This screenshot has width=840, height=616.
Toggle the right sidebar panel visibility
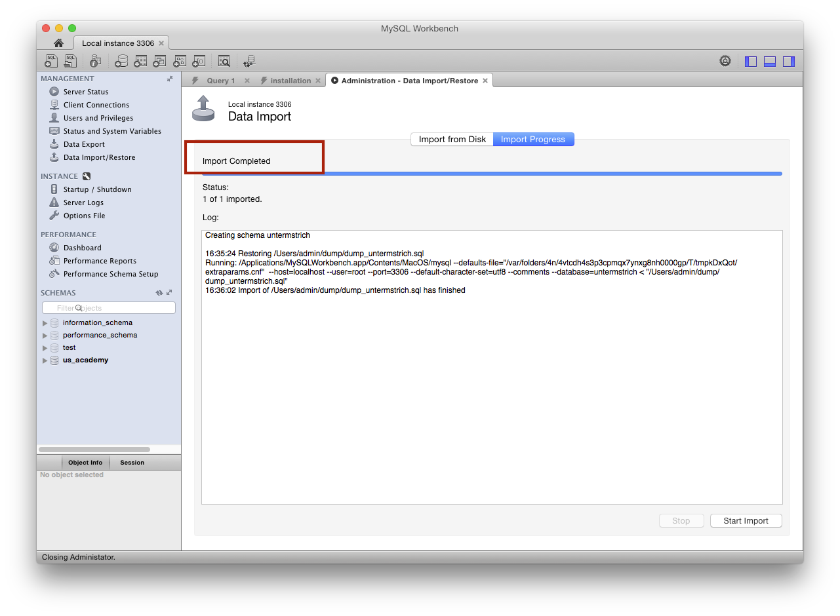point(789,61)
